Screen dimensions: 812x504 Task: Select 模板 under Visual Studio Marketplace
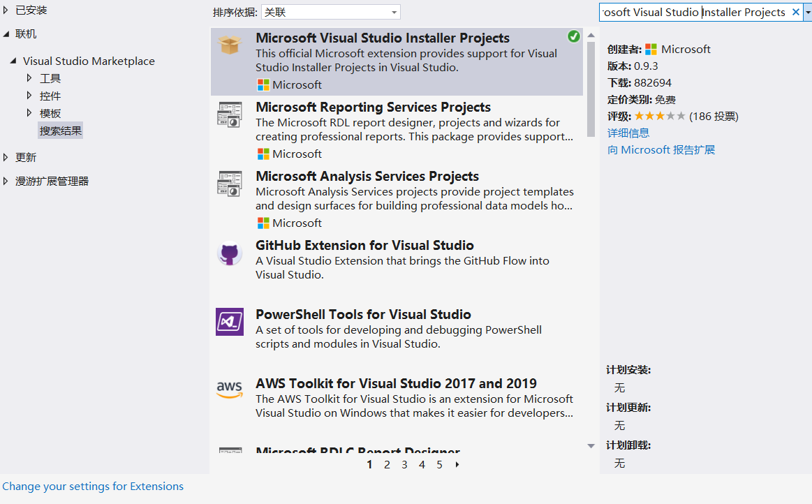50,113
